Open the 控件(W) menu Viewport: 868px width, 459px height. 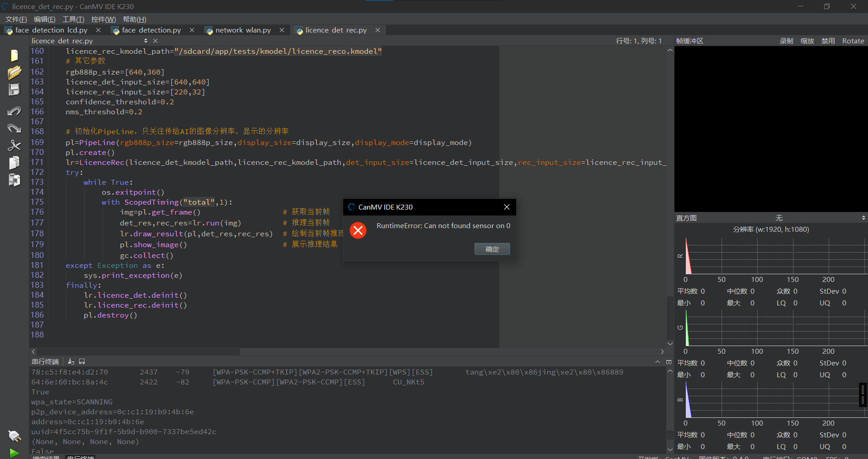coord(104,19)
